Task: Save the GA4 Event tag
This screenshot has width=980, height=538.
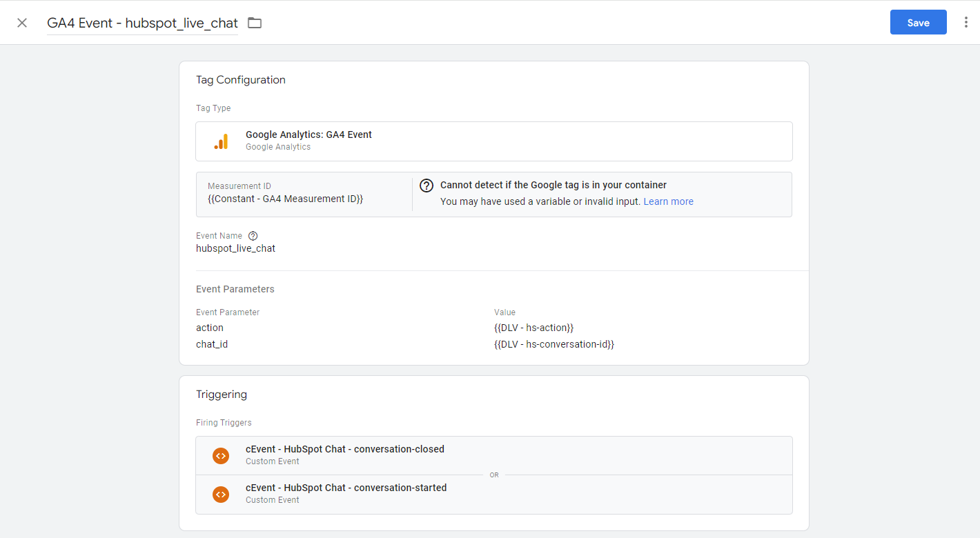Action: [918, 22]
